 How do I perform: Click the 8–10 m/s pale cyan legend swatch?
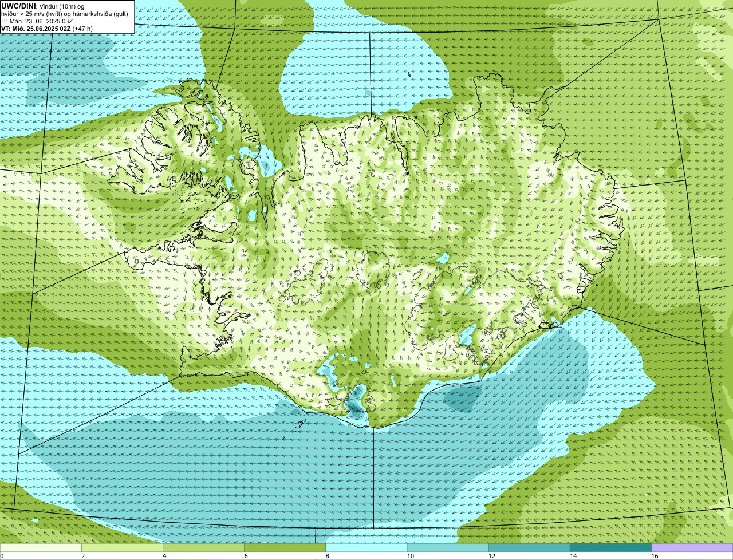tap(366, 548)
